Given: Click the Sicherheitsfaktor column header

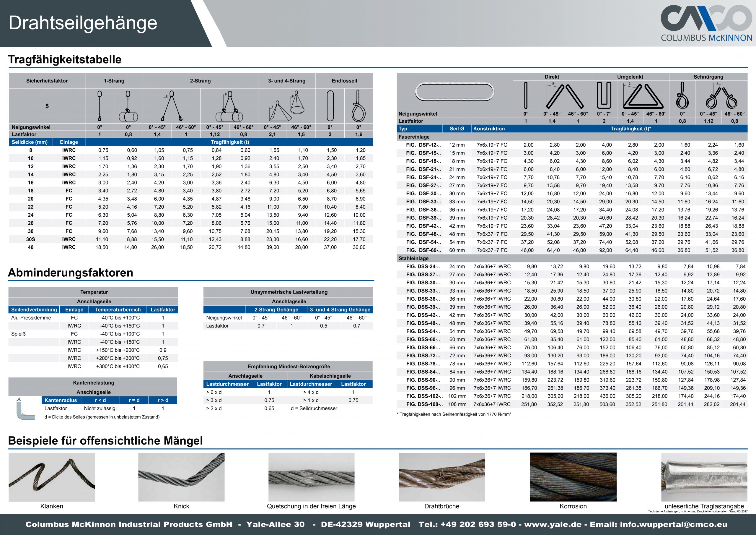Looking at the screenshot, I should tap(47, 81).
